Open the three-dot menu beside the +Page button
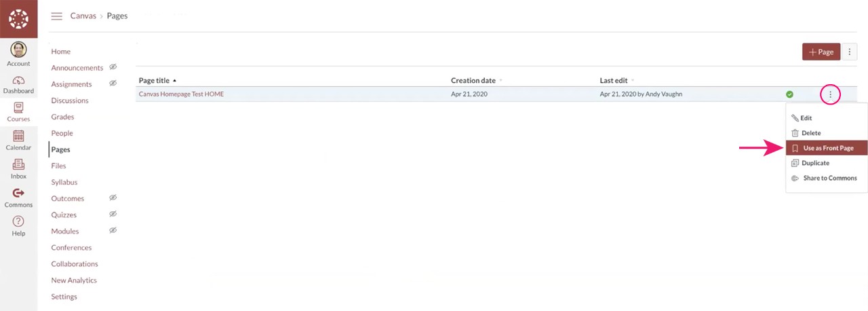Image resolution: width=868 pixels, height=311 pixels. tap(849, 52)
